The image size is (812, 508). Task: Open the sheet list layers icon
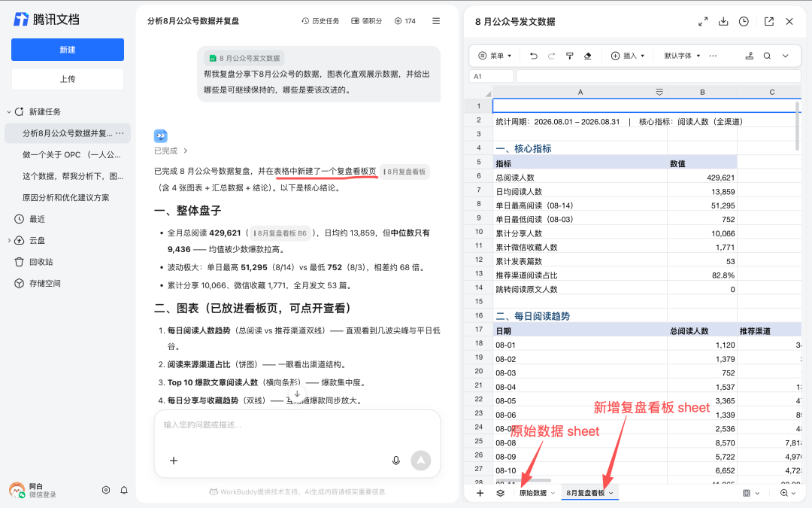(x=500, y=493)
